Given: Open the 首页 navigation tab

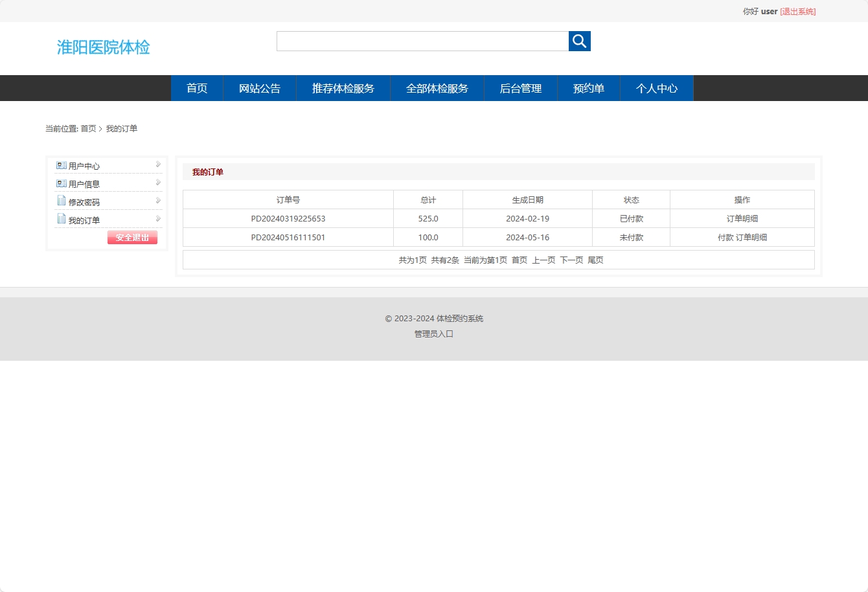Looking at the screenshot, I should click(x=196, y=88).
